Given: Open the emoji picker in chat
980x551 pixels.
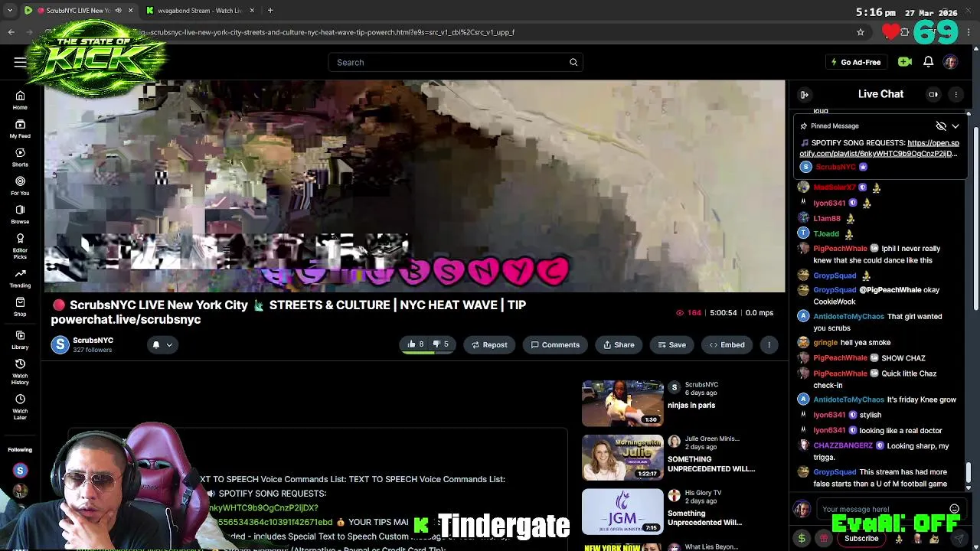Looking at the screenshot, I should tap(954, 509).
